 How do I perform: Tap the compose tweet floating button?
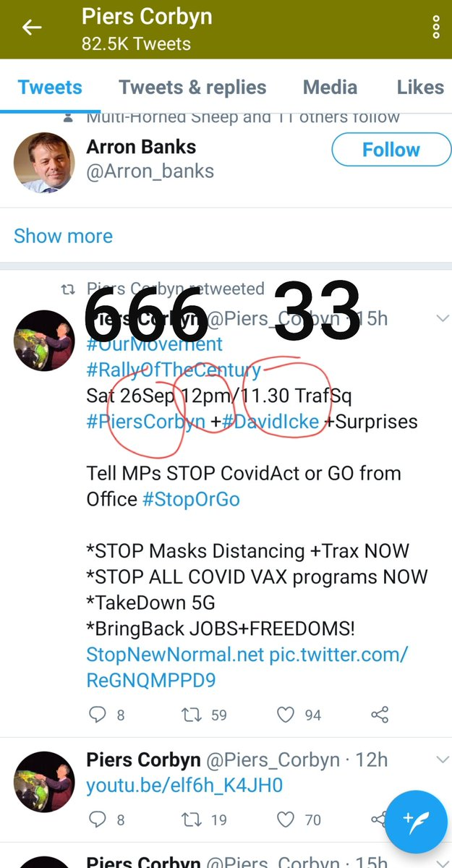point(417,821)
